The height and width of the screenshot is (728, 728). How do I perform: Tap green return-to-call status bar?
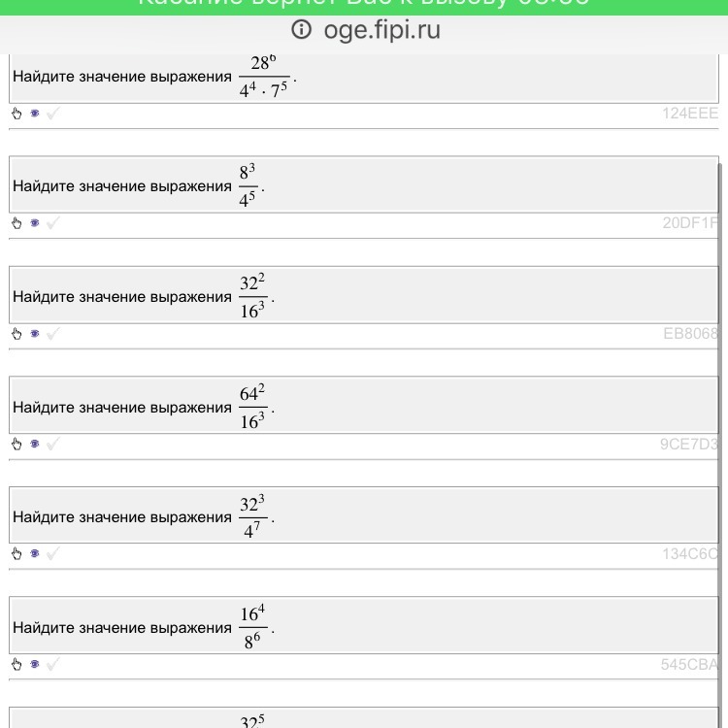(x=364, y=5)
